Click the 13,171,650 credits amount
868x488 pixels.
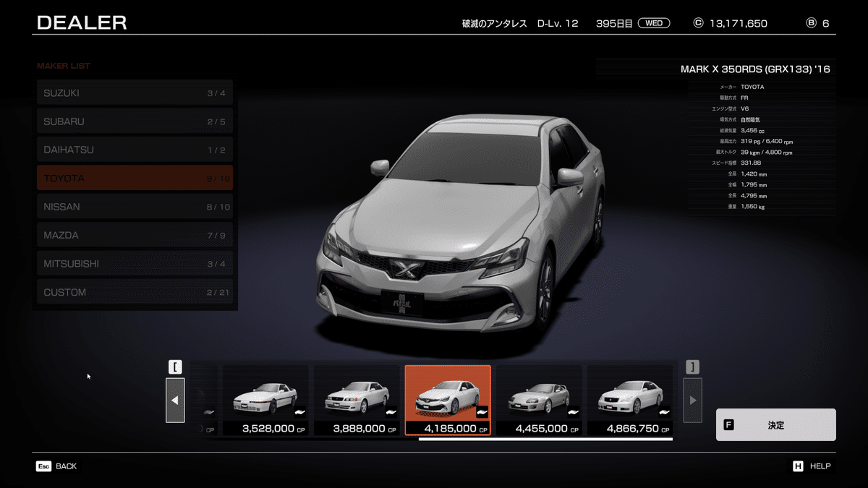(739, 23)
